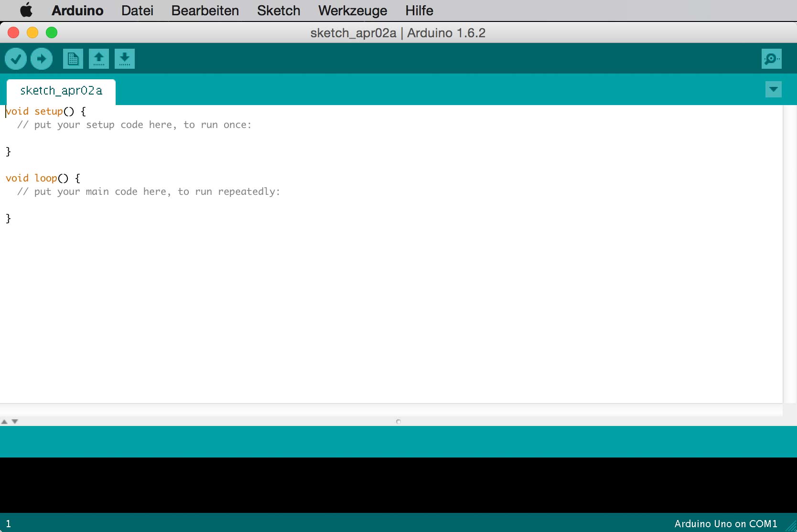This screenshot has height=532, width=797.
Task: Open the Werkzeuge menu
Action: 353,11
